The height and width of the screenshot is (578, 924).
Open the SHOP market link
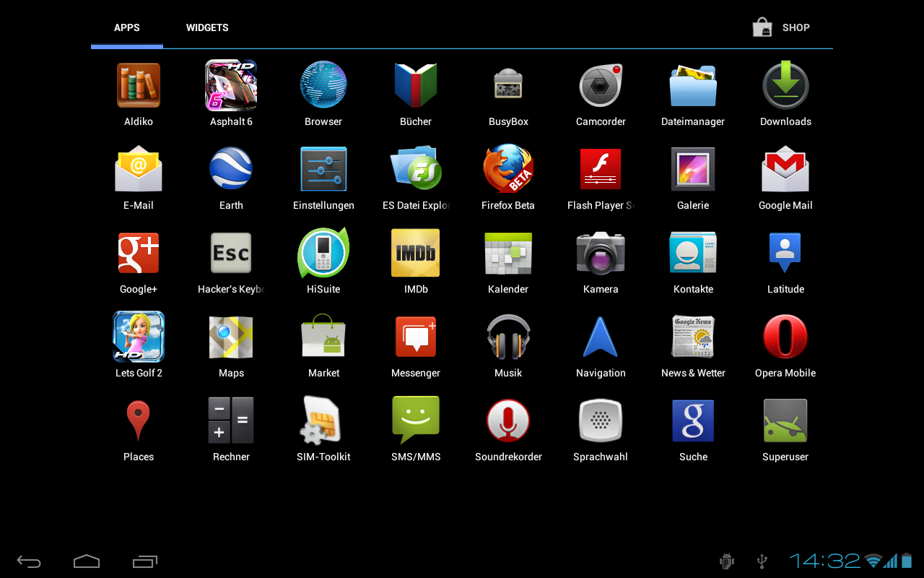[x=781, y=27]
